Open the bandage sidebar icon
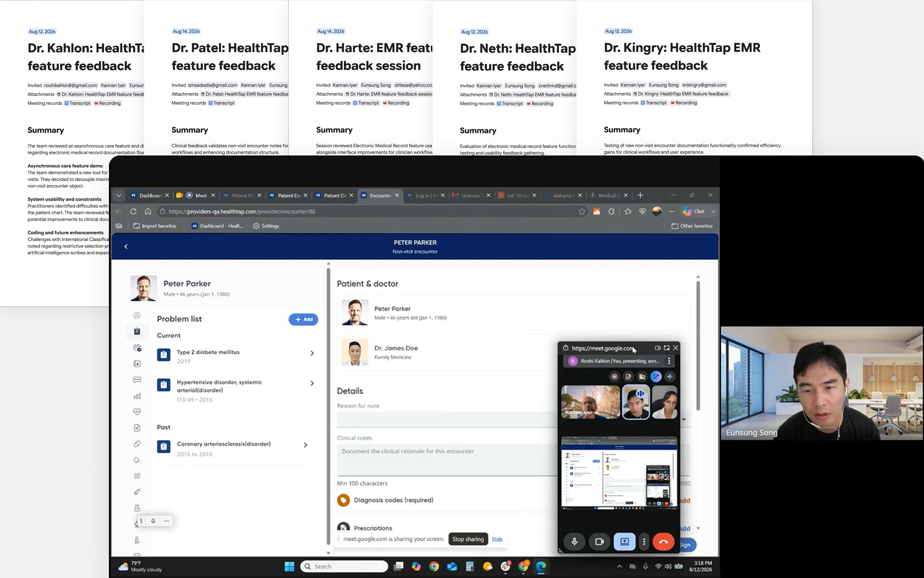Screen dimensions: 924x578 137,476
